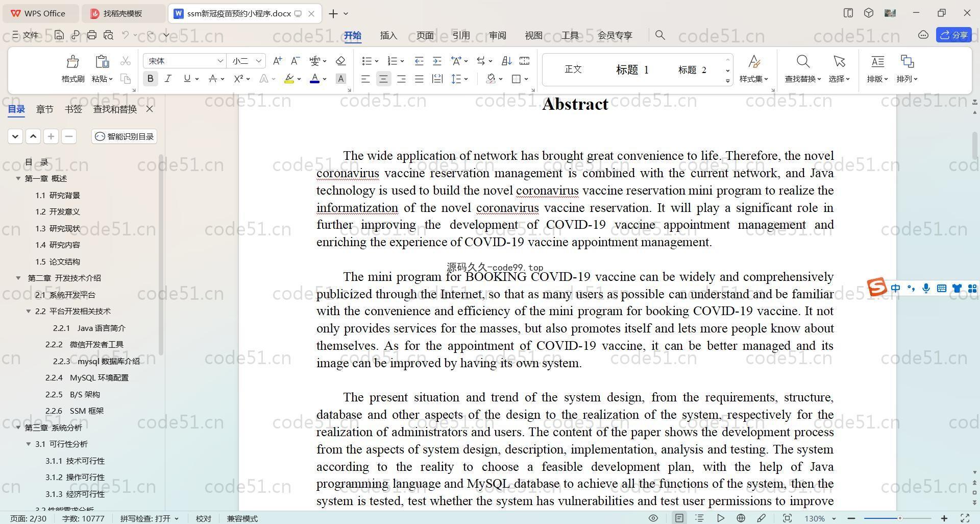This screenshot has height=524, width=980.
Task: Click the Clear Formatting eraser icon
Action: coord(341,61)
